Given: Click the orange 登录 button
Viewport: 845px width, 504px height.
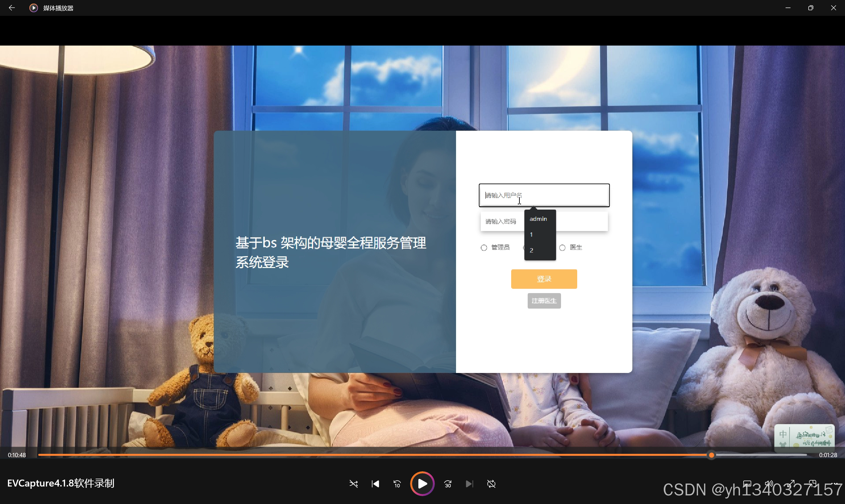Looking at the screenshot, I should [x=544, y=279].
